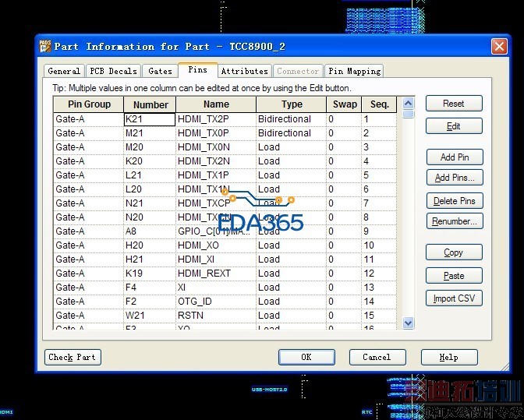Select the H21 number cell
The image size is (524, 420).
150,259
